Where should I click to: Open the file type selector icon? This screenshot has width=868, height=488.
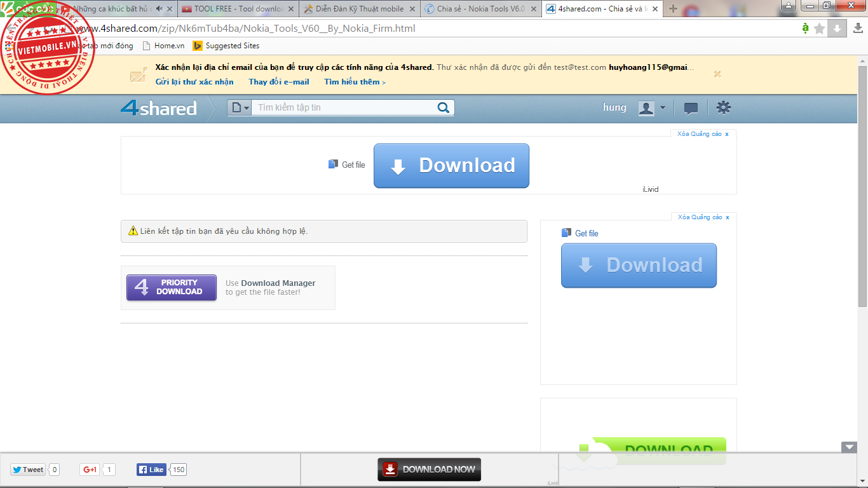pos(240,108)
